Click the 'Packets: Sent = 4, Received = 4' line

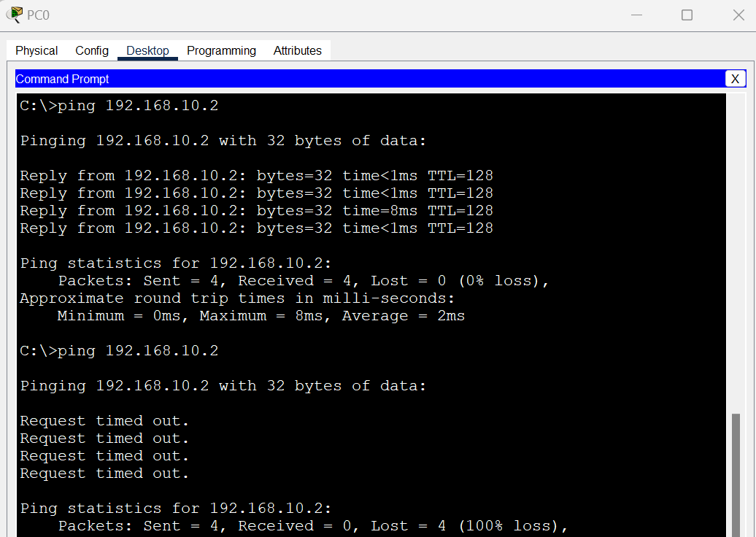point(304,281)
